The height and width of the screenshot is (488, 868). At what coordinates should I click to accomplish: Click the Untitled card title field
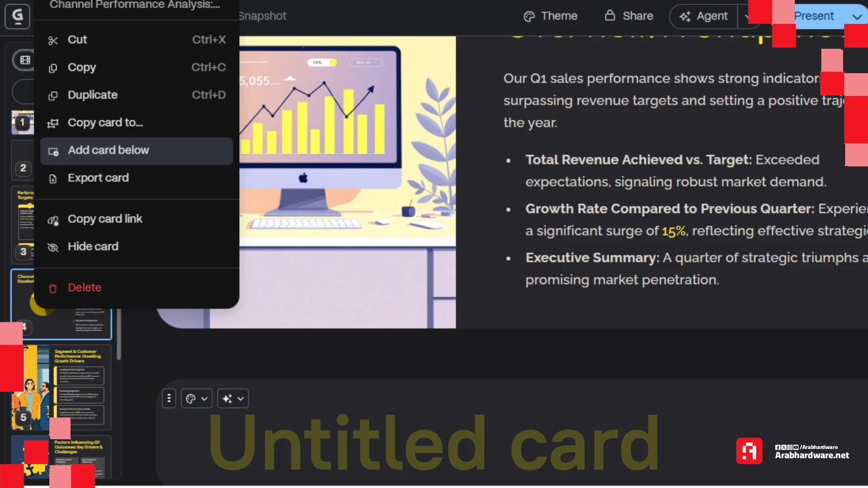point(433,443)
